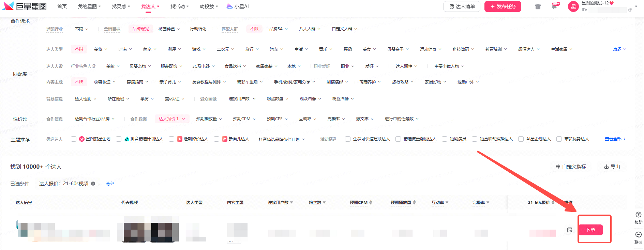
Task: Click the 星 user avatar
Action: coord(573,6)
